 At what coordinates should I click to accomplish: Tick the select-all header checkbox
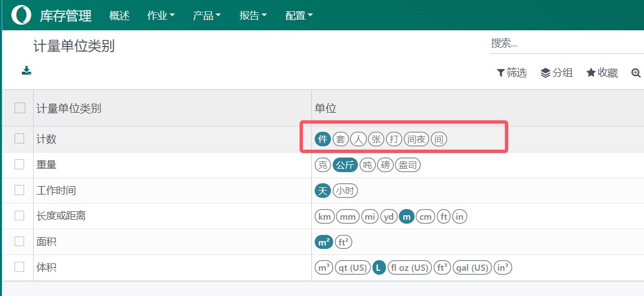click(x=20, y=108)
